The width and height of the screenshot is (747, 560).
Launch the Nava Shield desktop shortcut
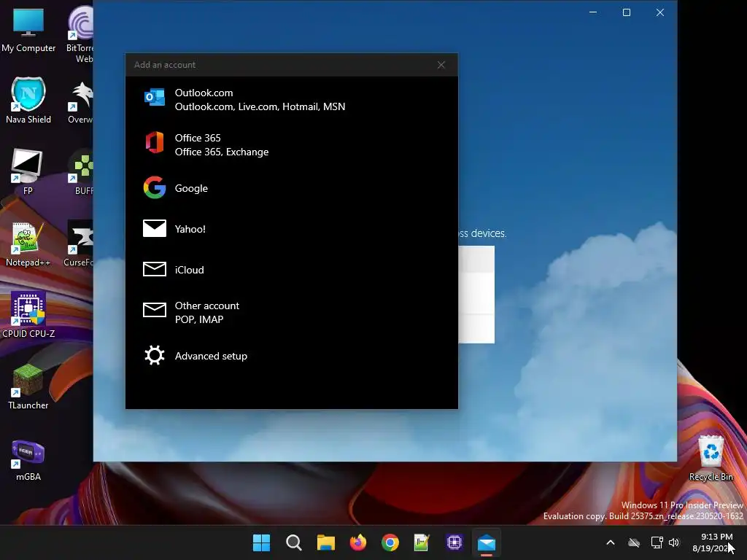[28, 100]
